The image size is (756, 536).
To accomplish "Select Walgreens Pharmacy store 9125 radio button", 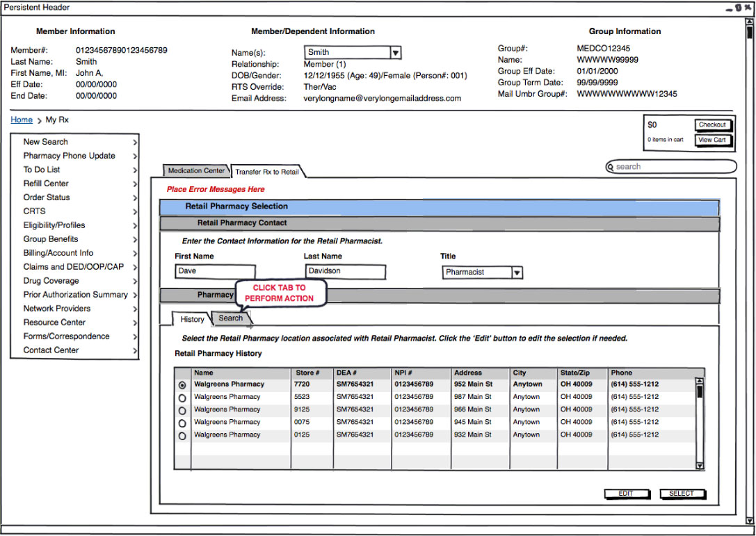I will 182,411.
